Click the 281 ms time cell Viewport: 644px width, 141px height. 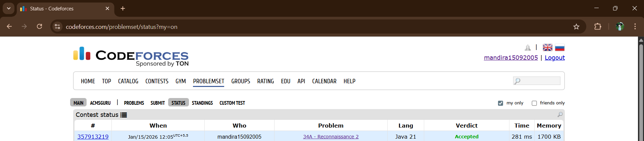coord(522,137)
